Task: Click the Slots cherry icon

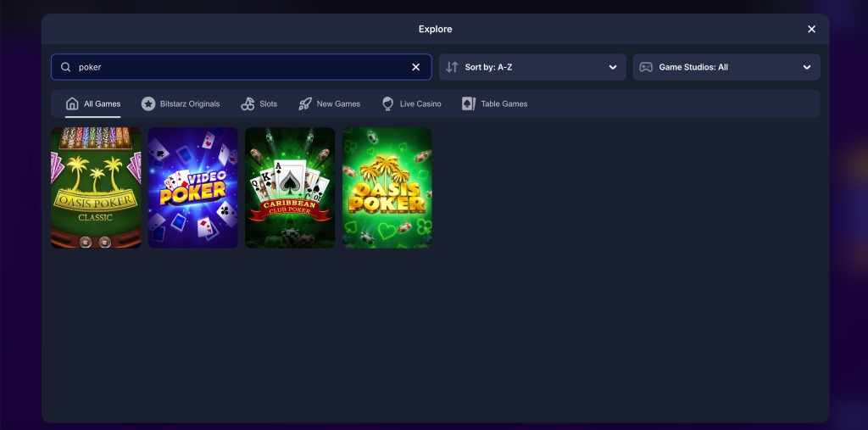Action: coord(248,103)
